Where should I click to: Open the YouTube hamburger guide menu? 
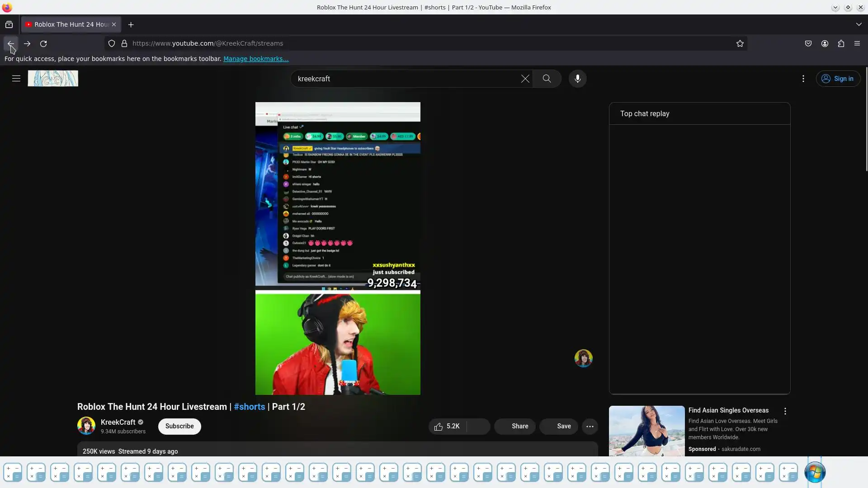16,79
